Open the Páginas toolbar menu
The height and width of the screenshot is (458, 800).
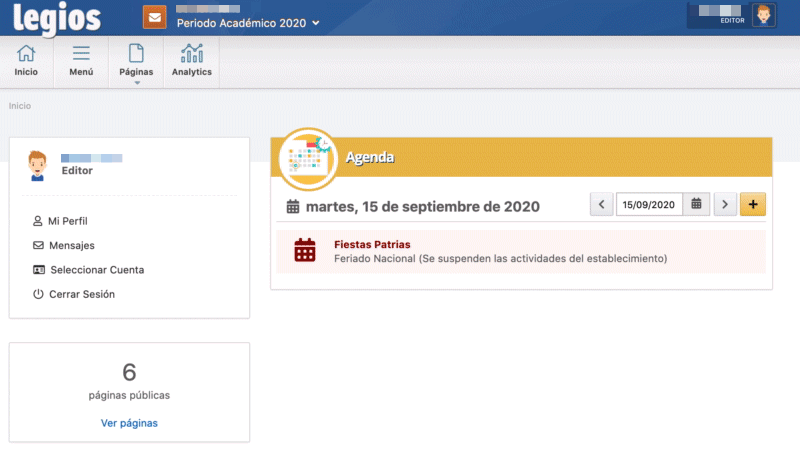pyautogui.click(x=136, y=61)
